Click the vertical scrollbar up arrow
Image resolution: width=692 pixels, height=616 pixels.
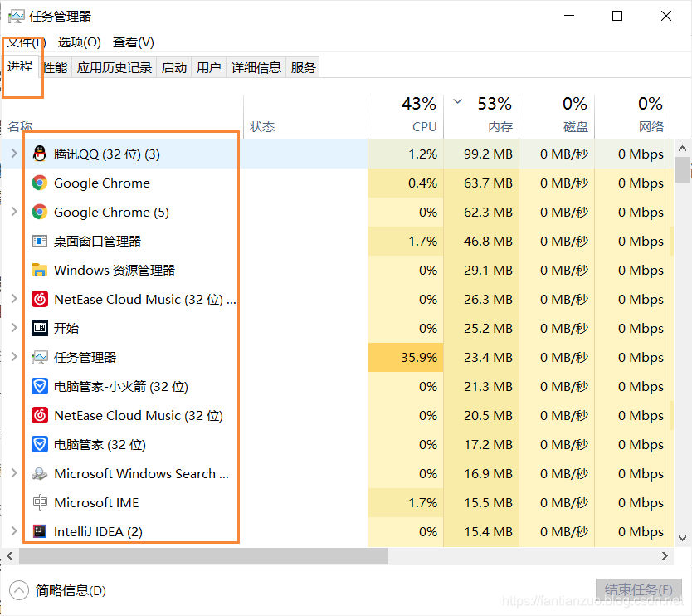pos(682,149)
